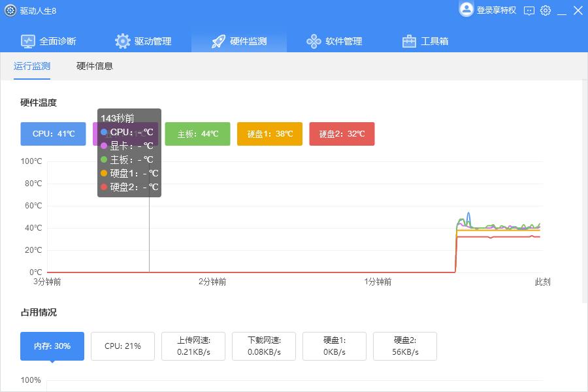Click the 工具箱 toolbox icon
Image resolution: width=588 pixels, height=392 pixels.
409,41
